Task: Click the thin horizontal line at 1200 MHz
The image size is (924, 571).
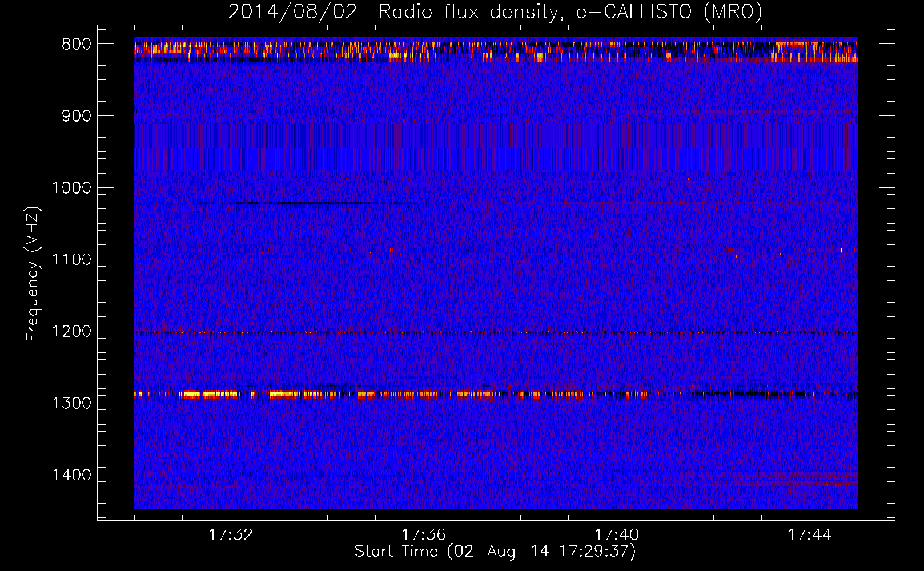Action: (x=496, y=332)
